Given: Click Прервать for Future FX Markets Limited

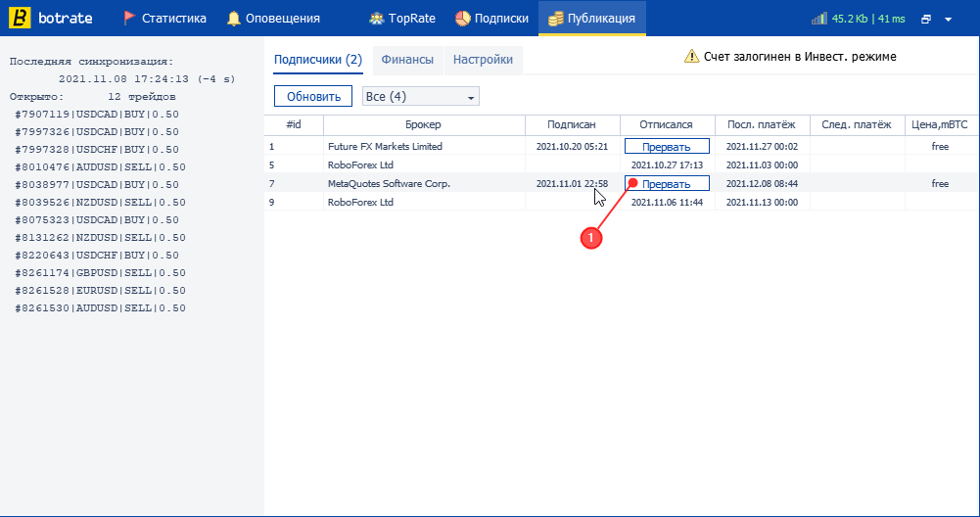Looking at the screenshot, I should tap(667, 146).
